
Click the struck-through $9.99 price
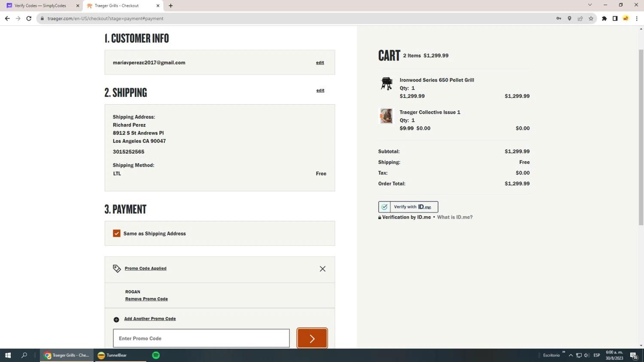click(407, 128)
